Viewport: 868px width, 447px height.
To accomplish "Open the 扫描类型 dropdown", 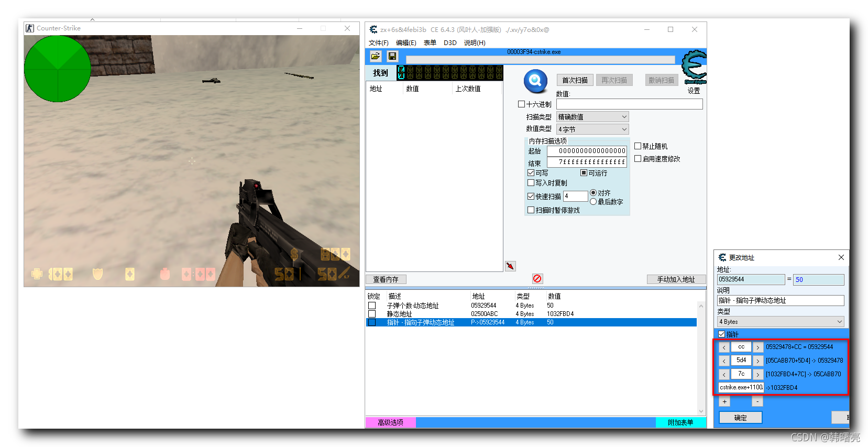I will pyautogui.click(x=592, y=117).
